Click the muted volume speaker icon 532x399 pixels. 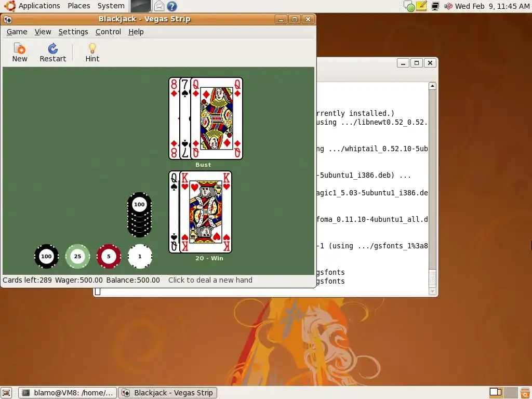(448, 6)
